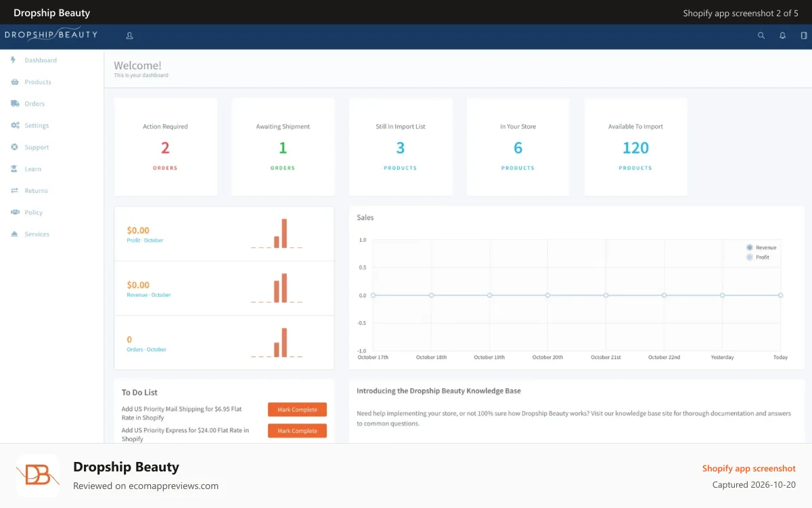Click the October 20th chart data point
This screenshot has height=508, width=812.
click(x=547, y=295)
